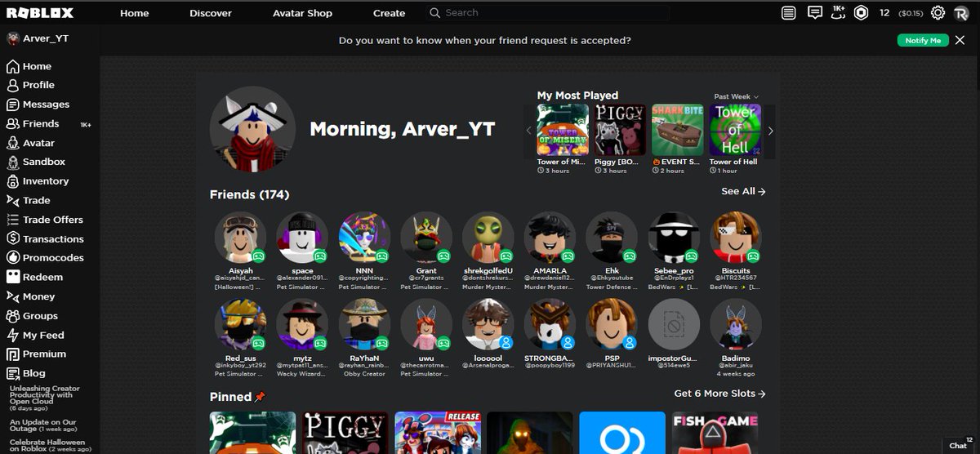Open Avatar in the sidebar
This screenshot has width=980, height=454.
point(31,143)
